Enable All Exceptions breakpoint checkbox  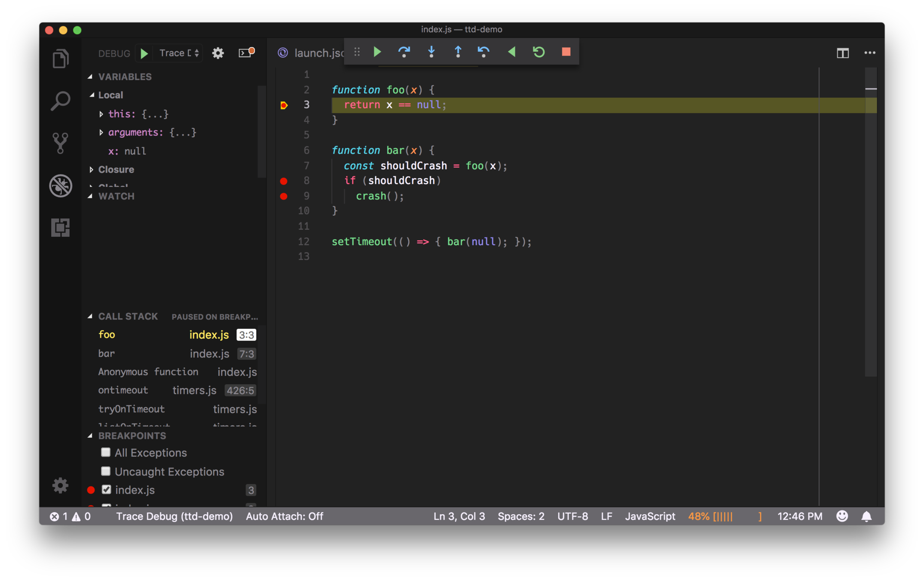pos(106,452)
